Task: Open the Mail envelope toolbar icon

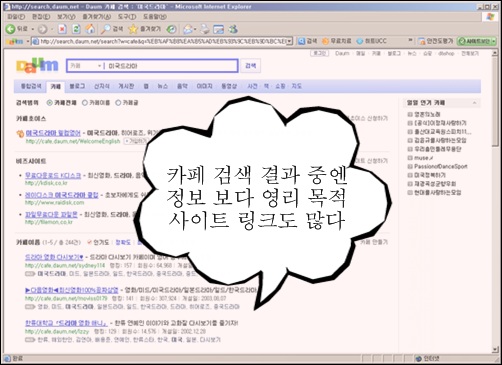Action: (188, 29)
